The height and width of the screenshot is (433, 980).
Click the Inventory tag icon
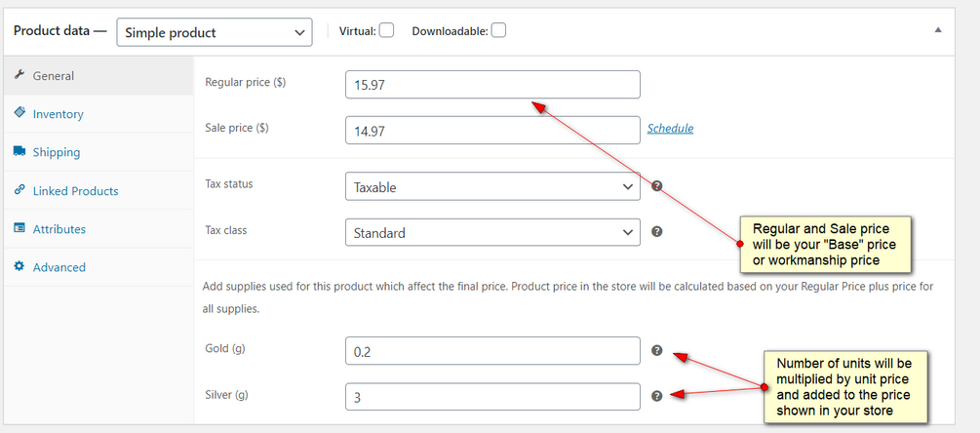(x=20, y=113)
